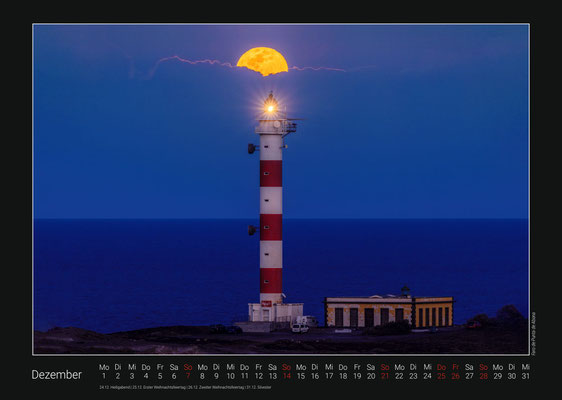The width and height of the screenshot is (562, 400).
Task: Select the red holiday date 25
Action: pyautogui.click(x=441, y=376)
